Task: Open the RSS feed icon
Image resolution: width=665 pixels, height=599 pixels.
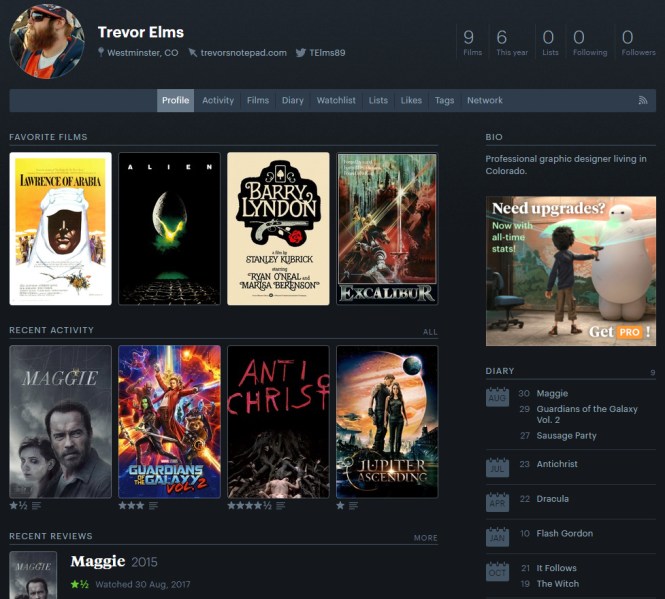Action: [643, 101]
